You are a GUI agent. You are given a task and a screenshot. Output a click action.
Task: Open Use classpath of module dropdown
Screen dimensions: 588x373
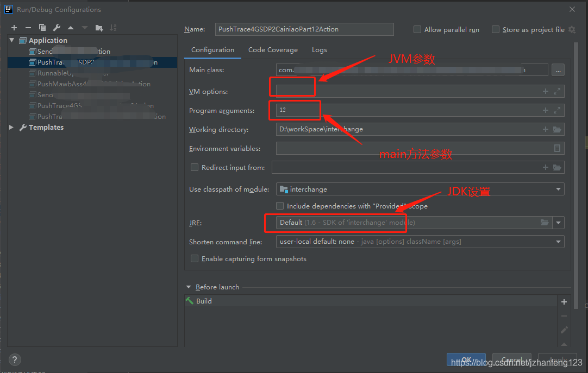point(558,189)
